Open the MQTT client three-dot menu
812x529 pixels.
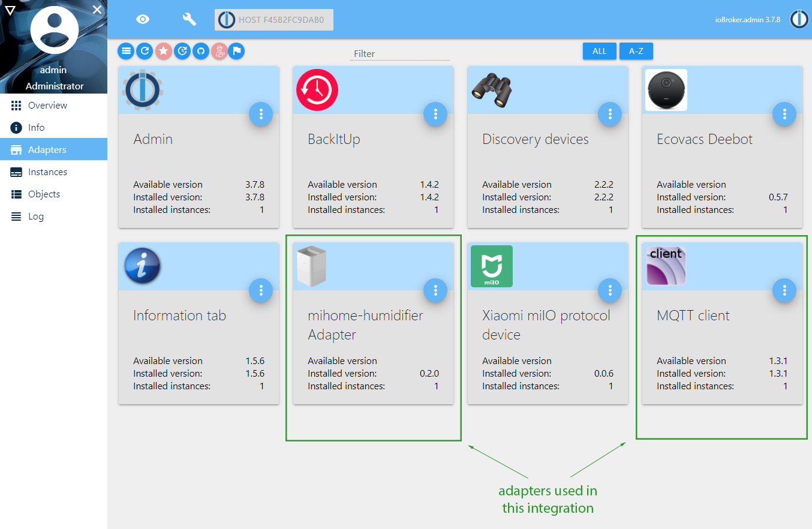click(784, 290)
